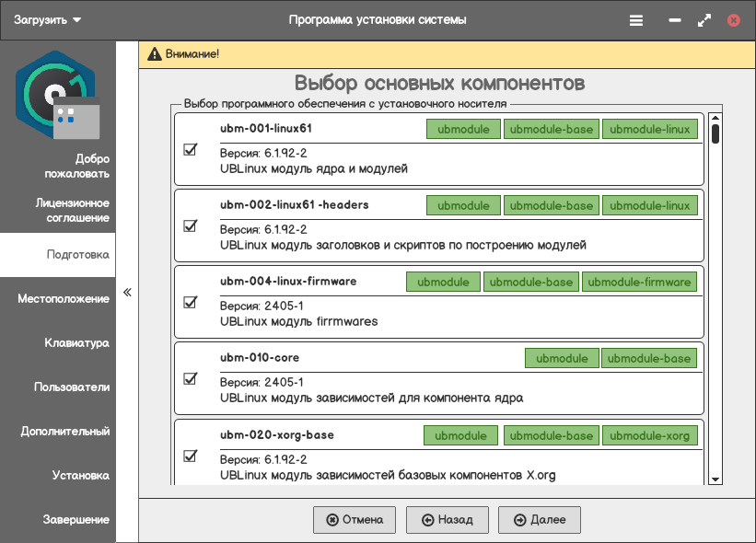Toggle the ubm-002-linux61-headers checkbox

pos(191,225)
